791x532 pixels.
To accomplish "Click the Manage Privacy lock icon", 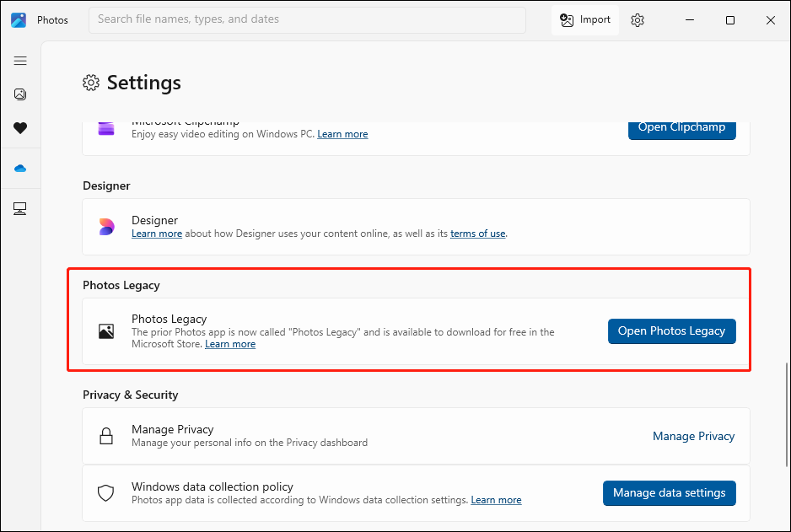I will point(106,436).
